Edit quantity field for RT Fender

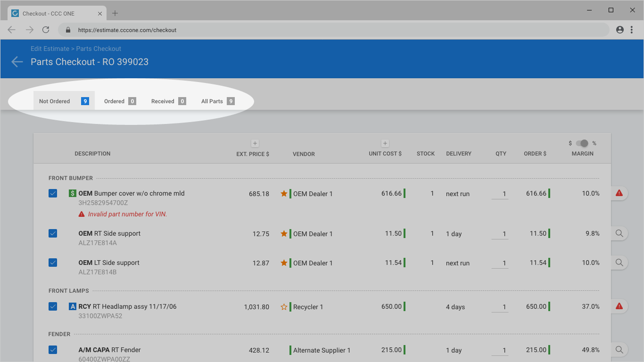[x=500, y=350]
